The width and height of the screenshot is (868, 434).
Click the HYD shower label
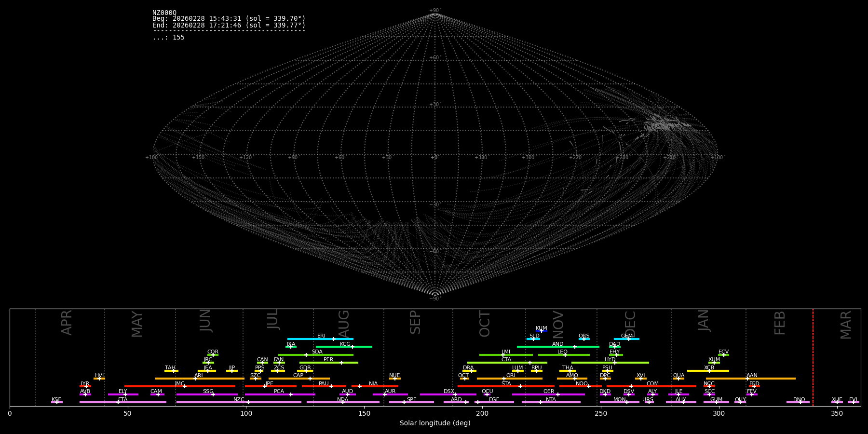[610, 360]
